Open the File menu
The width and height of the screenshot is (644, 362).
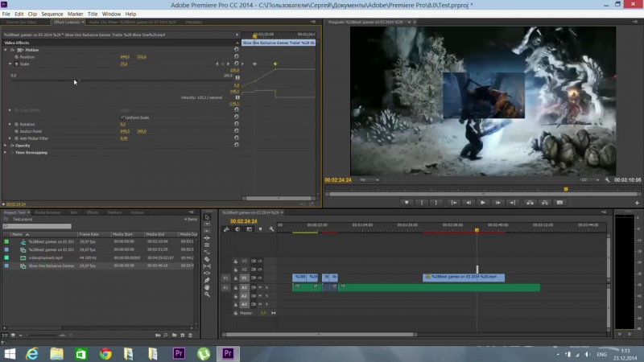tap(6, 14)
